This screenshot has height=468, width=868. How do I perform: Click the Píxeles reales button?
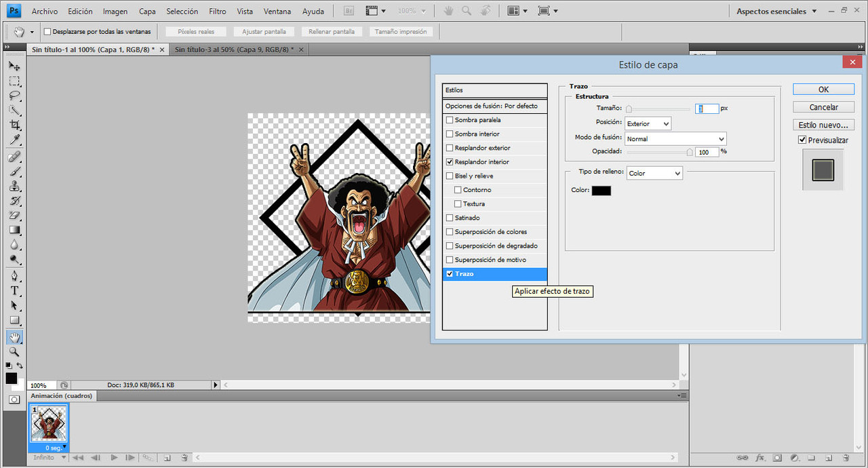click(196, 32)
